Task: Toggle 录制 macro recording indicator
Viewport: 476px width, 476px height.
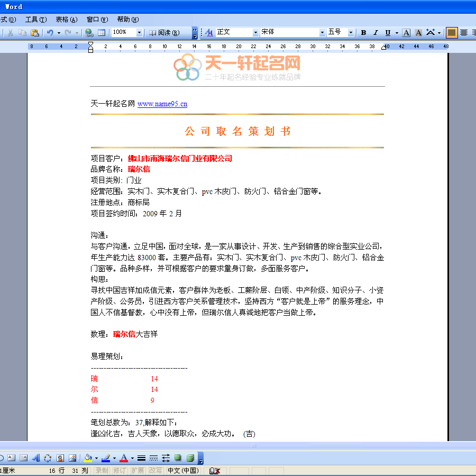Action: click(102, 471)
